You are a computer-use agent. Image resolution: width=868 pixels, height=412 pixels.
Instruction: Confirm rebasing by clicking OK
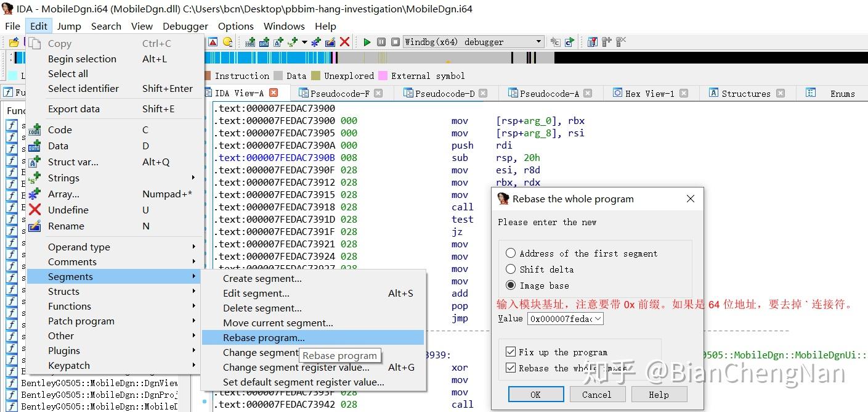coord(535,394)
